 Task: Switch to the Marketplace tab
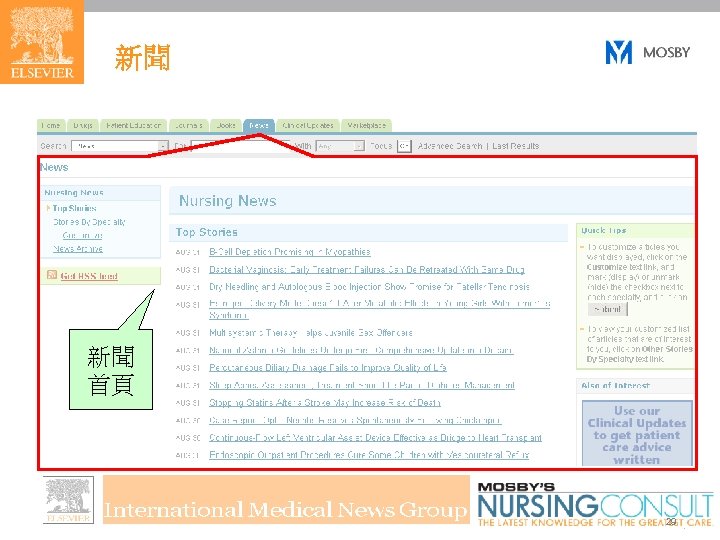pyautogui.click(x=366, y=125)
